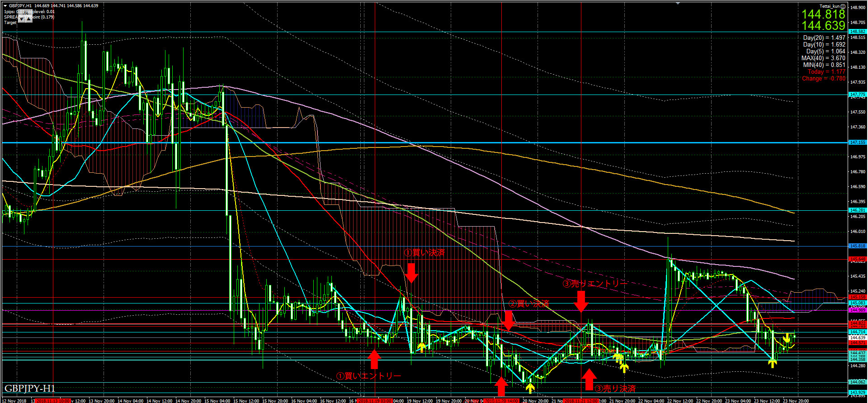Click the red Today = 1.177 value
868x403 pixels.
point(826,72)
